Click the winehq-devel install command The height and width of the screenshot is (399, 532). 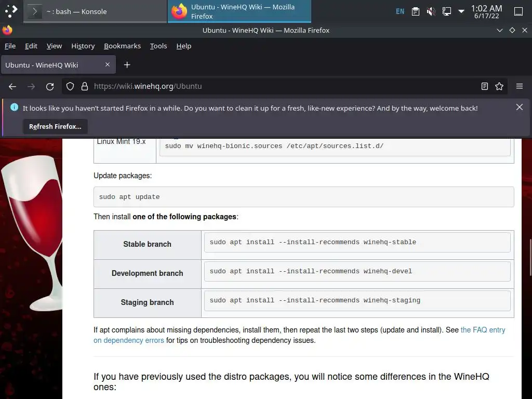(x=357, y=271)
